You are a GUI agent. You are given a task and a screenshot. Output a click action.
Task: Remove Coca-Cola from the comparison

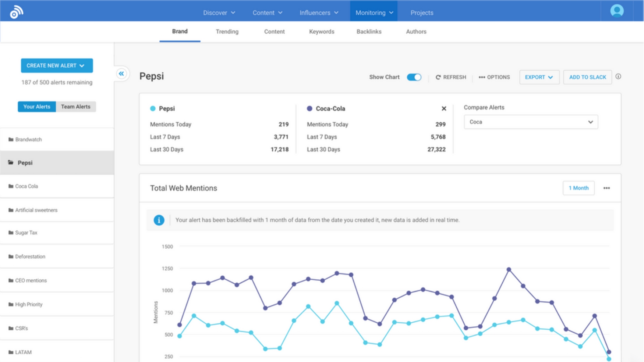click(444, 108)
